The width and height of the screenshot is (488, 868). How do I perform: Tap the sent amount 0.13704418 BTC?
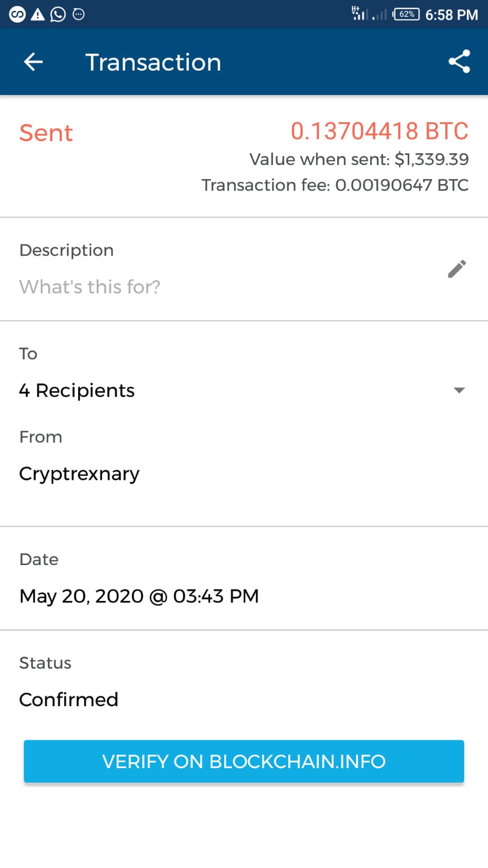[x=379, y=131]
